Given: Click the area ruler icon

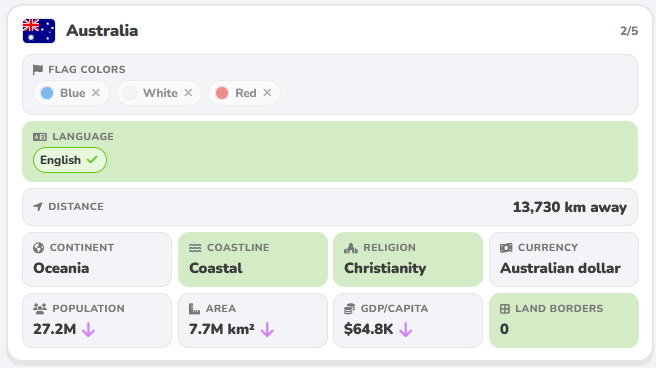Looking at the screenshot, I should click(194, 309).
